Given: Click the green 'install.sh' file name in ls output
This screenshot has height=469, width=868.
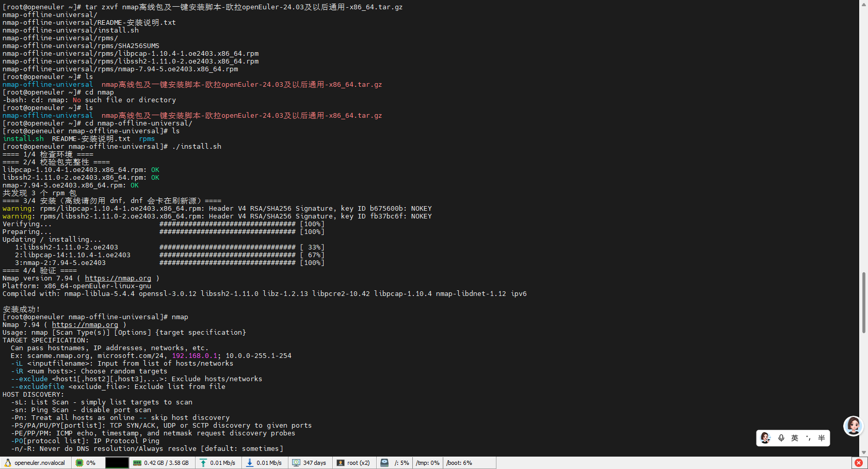Looking at the screenshot, I should 23,139.
